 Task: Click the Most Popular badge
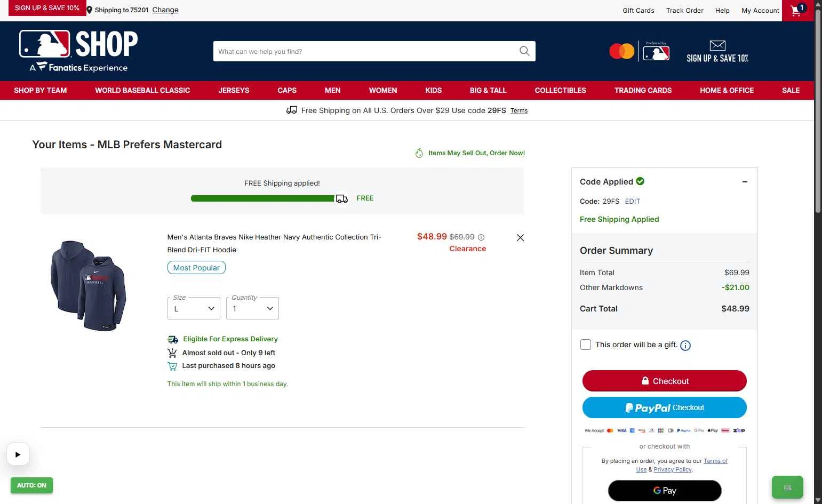coord(196,268)
